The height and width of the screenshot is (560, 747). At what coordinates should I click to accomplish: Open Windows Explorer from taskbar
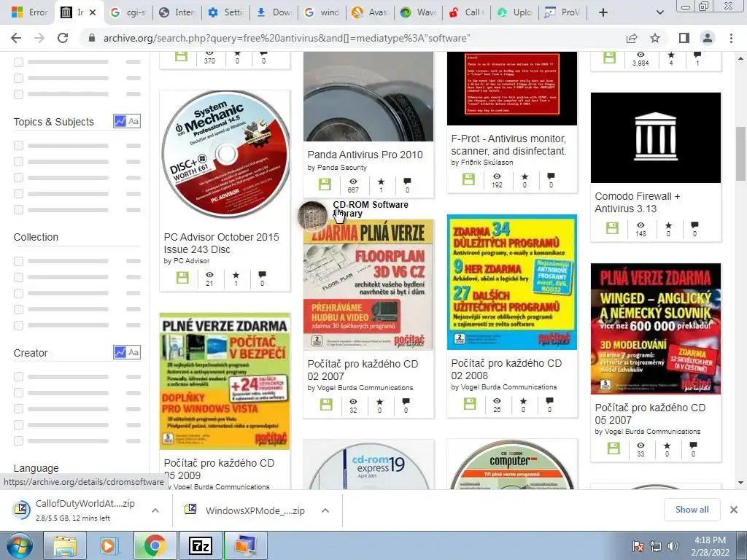65,545
